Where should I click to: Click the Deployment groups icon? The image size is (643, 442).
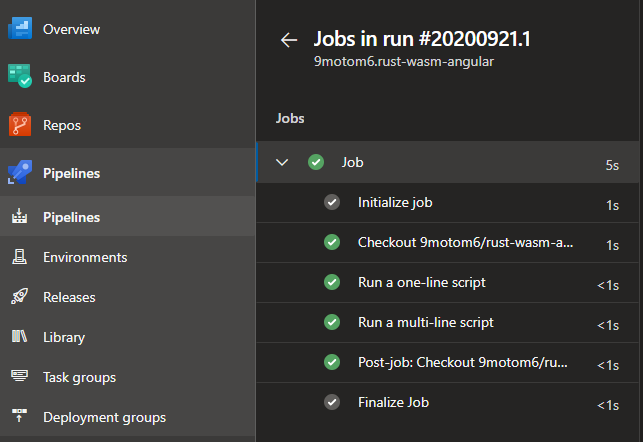pyautogui.click(x=19, y=415)
